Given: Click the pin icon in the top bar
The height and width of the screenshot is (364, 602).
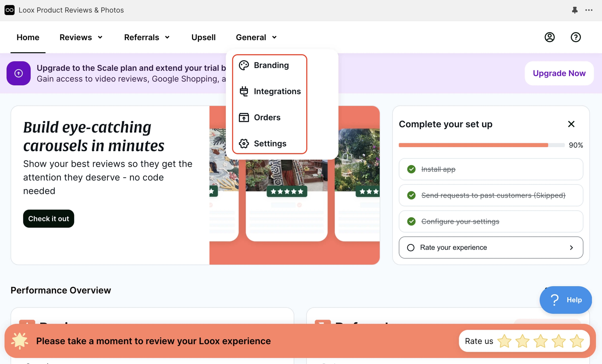Looking at the screenshot, I should point(575,10).
